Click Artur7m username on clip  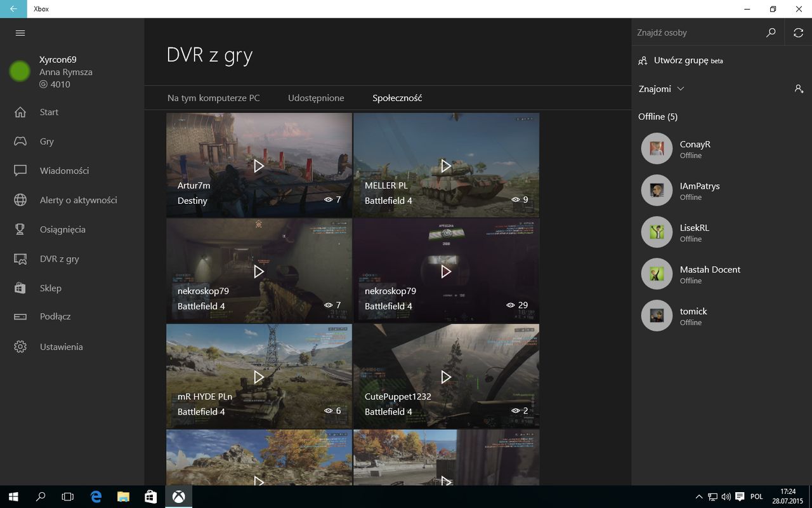click(193, 185)
